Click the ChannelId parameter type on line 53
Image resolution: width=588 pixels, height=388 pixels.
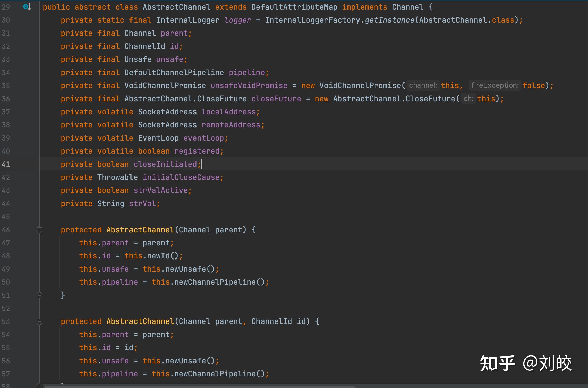(x=271, y=321)
